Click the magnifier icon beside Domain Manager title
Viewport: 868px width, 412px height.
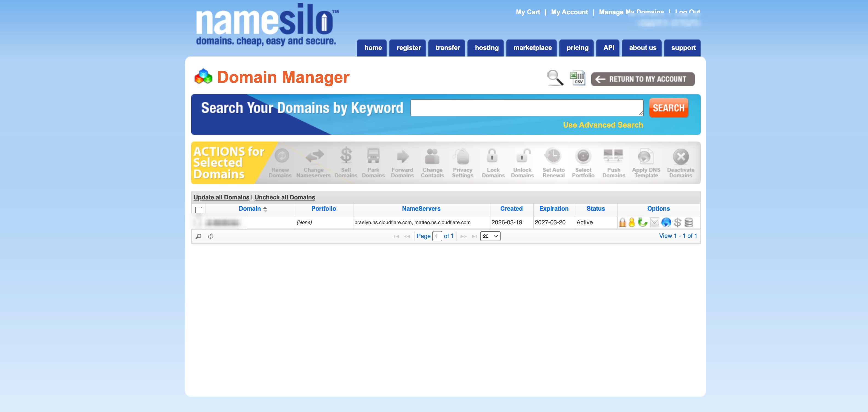(555, 78)
